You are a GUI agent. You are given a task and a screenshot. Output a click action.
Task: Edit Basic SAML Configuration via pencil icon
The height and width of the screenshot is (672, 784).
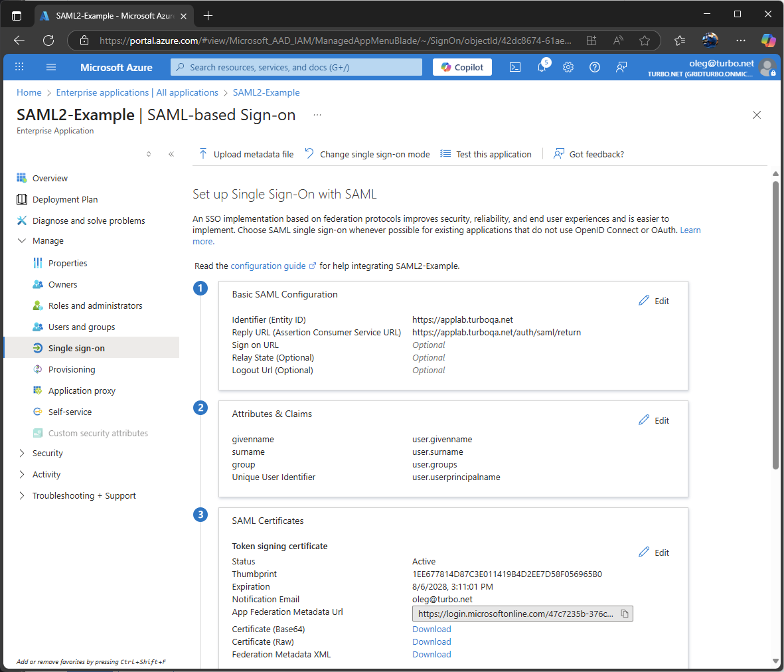point(653,300)
